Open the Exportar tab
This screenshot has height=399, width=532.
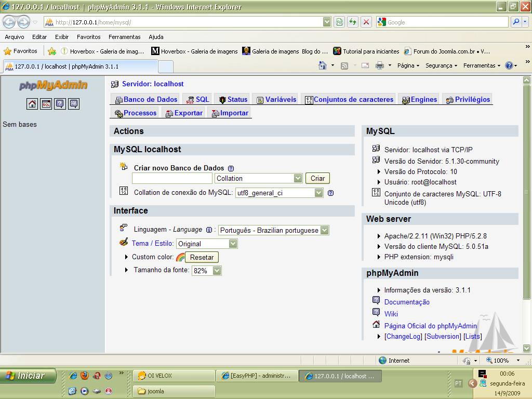[184, 113]
